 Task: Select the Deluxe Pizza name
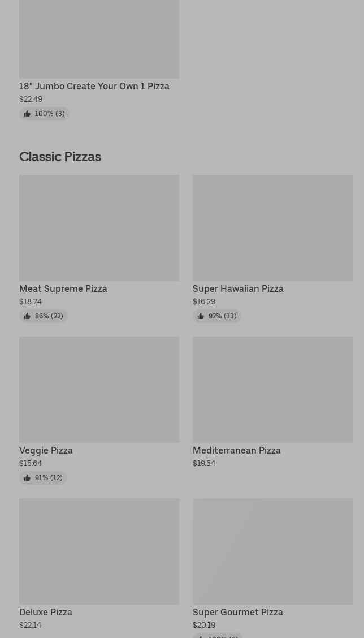(46, 612)
